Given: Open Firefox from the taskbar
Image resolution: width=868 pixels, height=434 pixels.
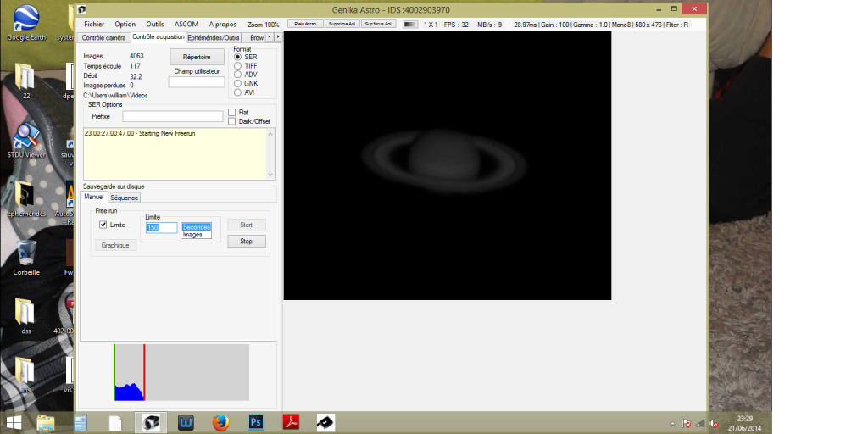Looking at the screenshot, I should tap(221, 422).
